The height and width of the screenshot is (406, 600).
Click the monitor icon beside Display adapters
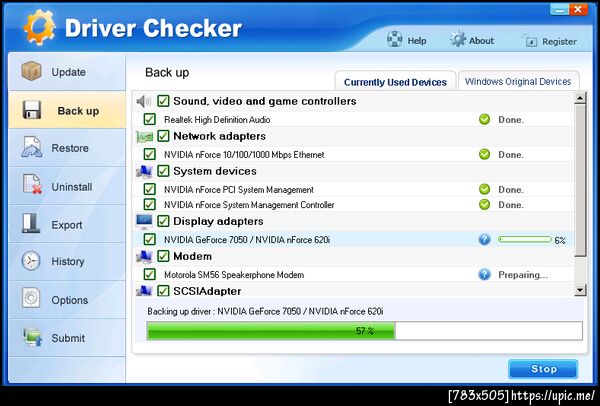coord(144,221)
